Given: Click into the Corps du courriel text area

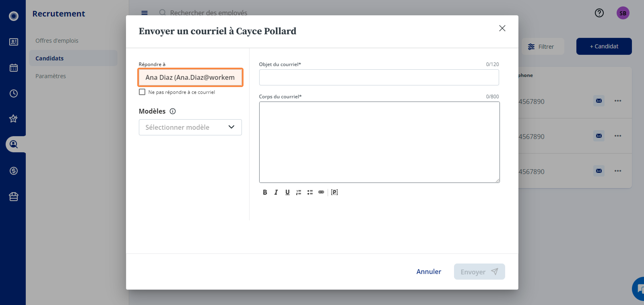Looking at the screenshot, I should 379,142.
